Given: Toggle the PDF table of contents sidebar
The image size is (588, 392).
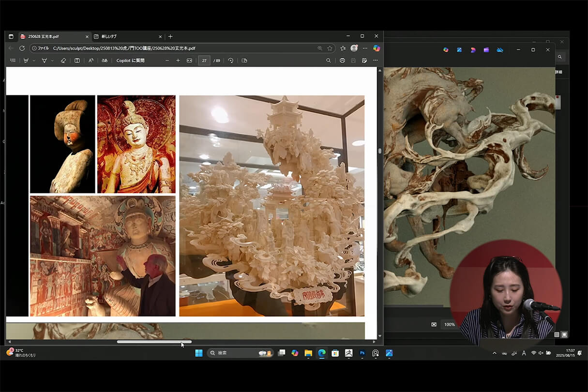Looking at the screenshot, I should tap(13, 60).
